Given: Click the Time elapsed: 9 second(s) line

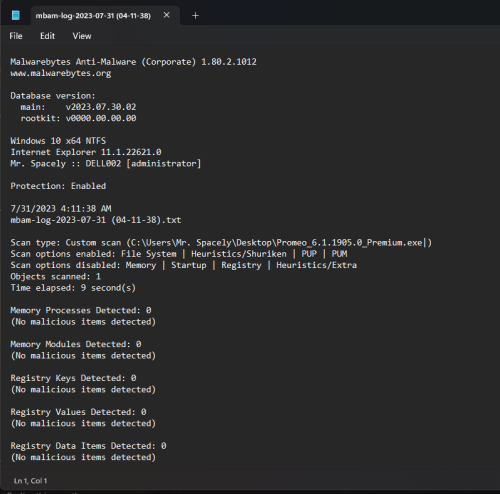Looking at the screenshot, I should coord(73,288).
